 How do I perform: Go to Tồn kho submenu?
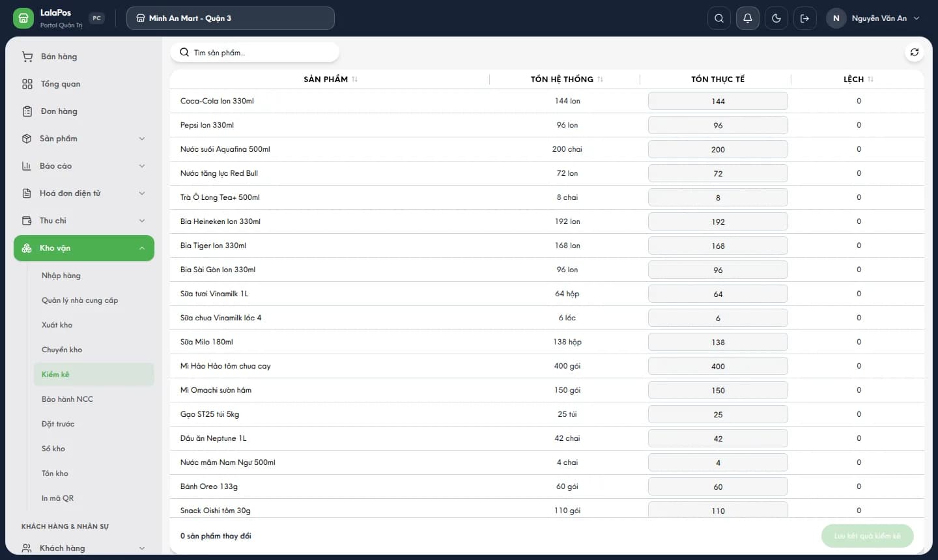[x=94, y=473]
